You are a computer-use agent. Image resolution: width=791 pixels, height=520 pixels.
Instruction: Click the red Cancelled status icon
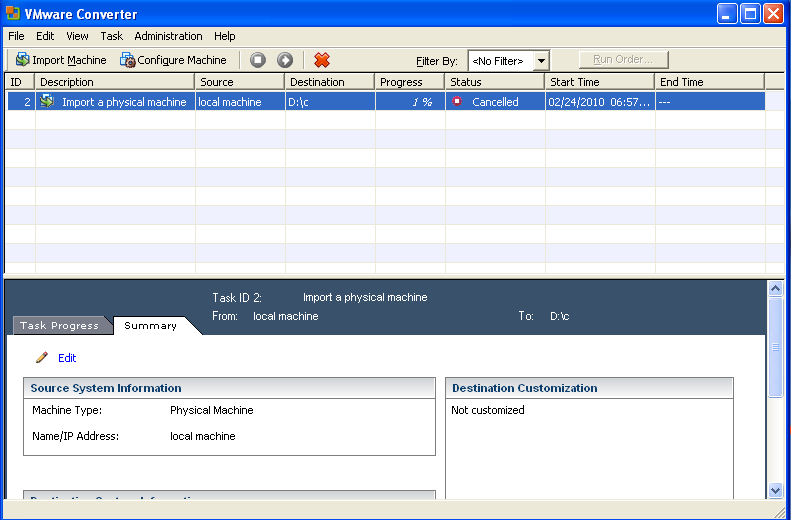point(457,101)
